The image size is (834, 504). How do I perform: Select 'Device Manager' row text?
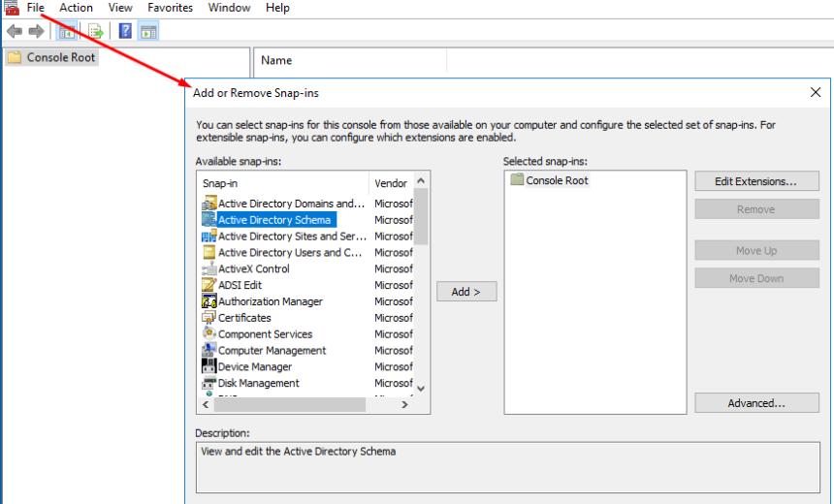pos(255,366)
